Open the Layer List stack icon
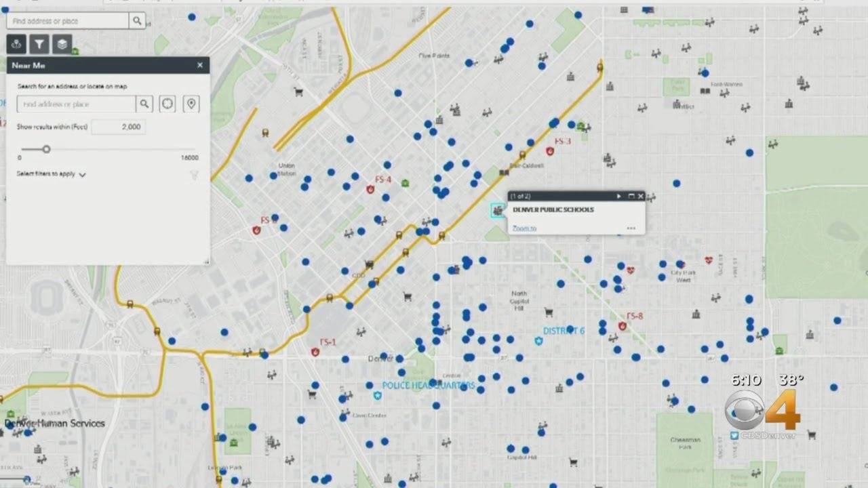Screen dimensions: 868x488 pyautogui.click(x=62, y=45)
